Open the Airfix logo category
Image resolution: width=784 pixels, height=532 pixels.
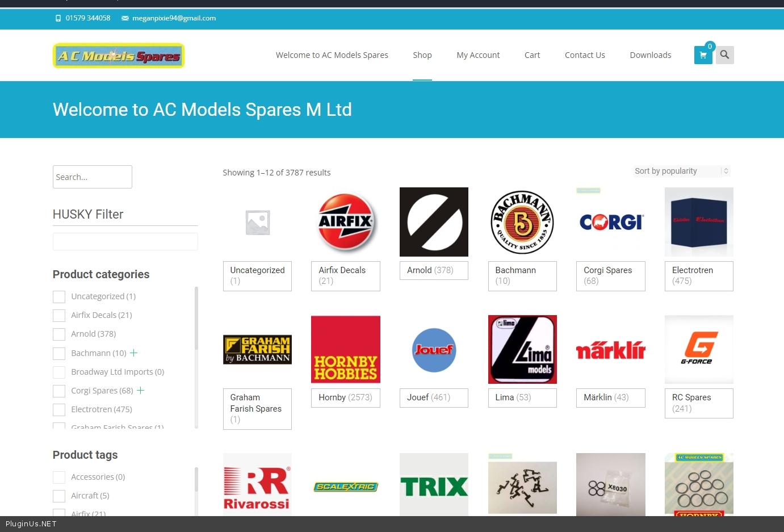[345, 222]
